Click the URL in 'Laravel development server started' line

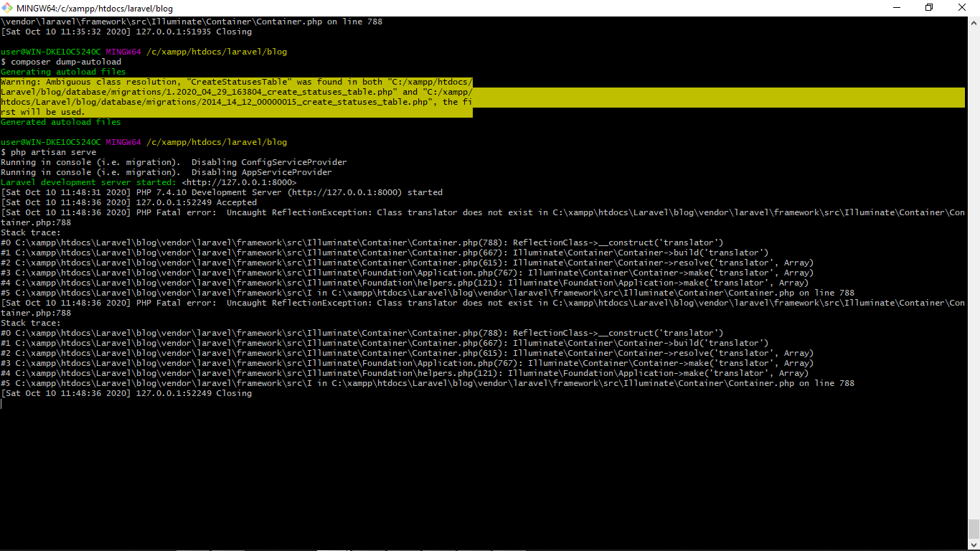pos(239,182)
